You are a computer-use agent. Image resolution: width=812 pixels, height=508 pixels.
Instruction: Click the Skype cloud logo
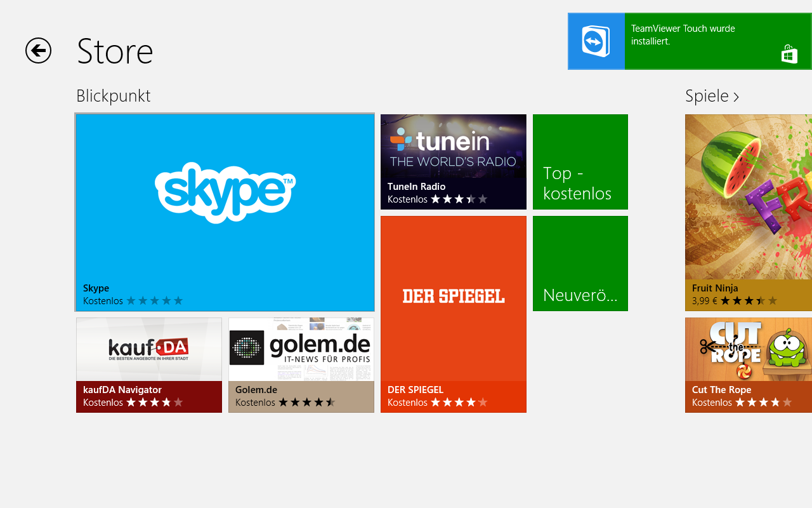(225, 192)
